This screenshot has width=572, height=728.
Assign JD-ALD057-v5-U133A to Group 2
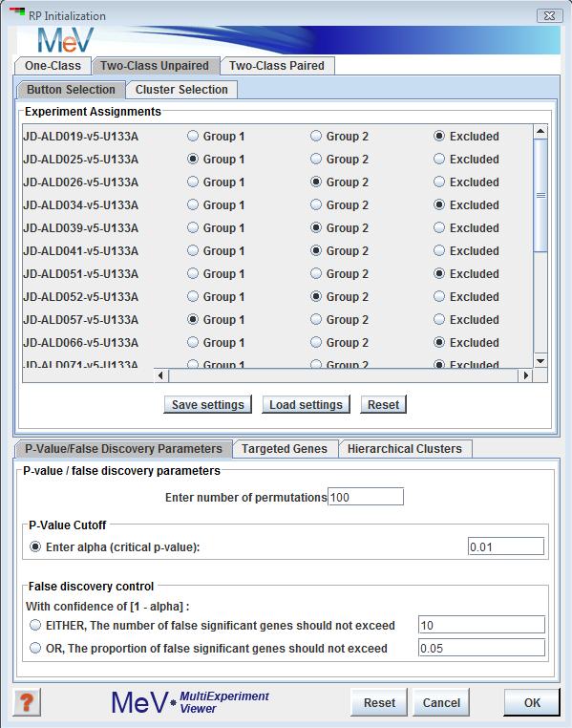coord(316,319)
